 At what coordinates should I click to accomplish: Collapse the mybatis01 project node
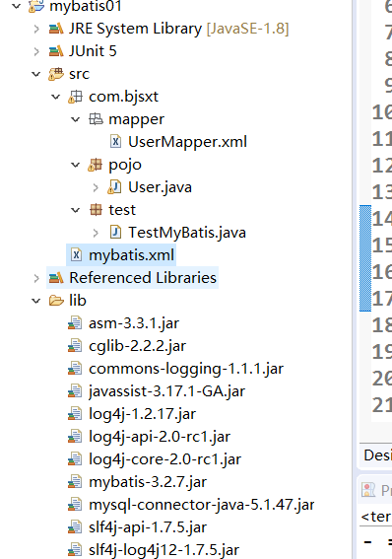tap(17, 6)
